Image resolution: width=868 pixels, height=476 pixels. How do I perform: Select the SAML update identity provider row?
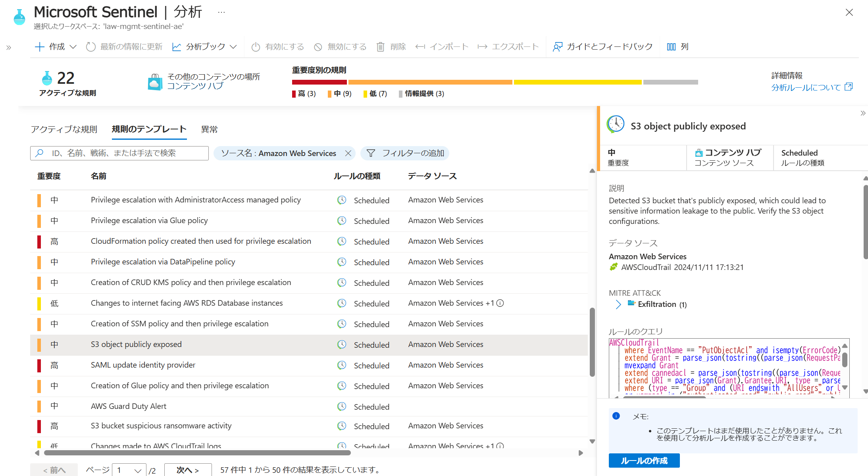(x=143, y=365)
